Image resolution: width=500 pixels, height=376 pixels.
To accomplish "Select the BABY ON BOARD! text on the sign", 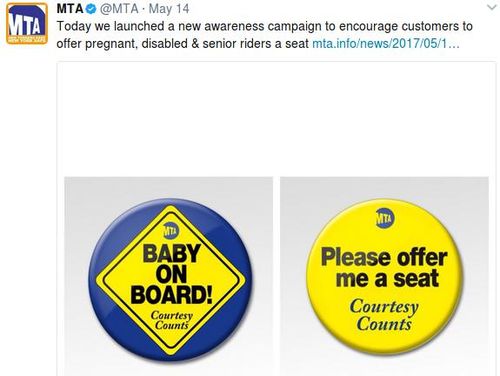I will (172, 274).
